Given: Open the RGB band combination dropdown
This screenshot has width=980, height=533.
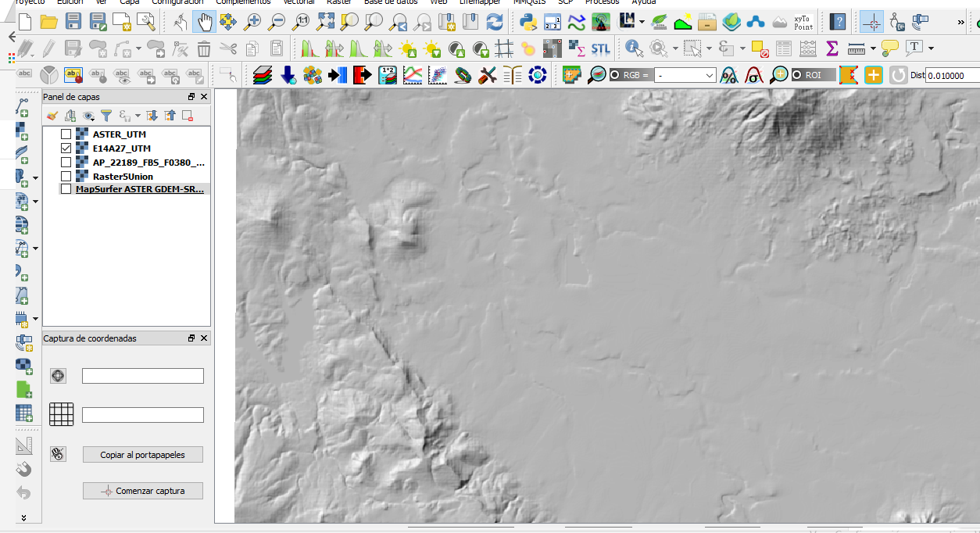Looking at the screenshot, I should tap(685, 75).
